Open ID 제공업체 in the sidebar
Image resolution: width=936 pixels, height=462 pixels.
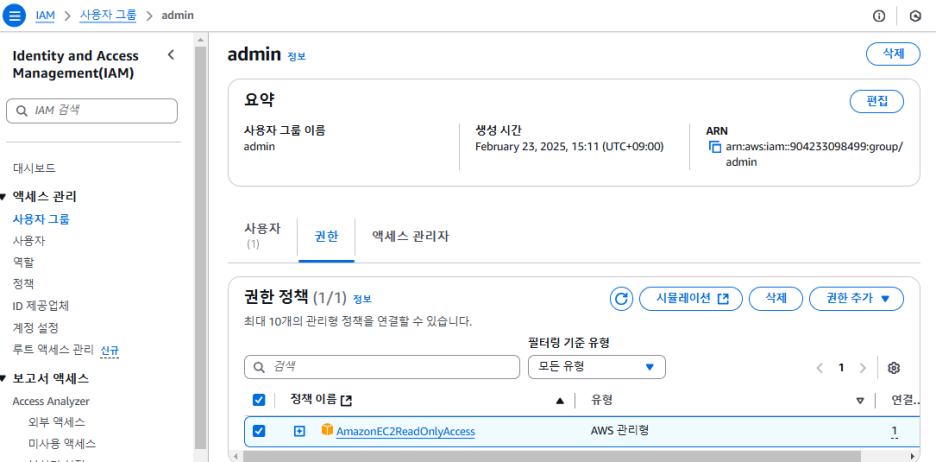(x=41, y=306)
